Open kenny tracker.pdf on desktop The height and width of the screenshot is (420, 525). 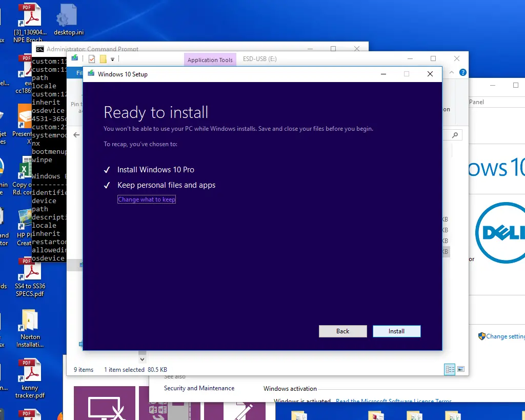pos(30,378)
